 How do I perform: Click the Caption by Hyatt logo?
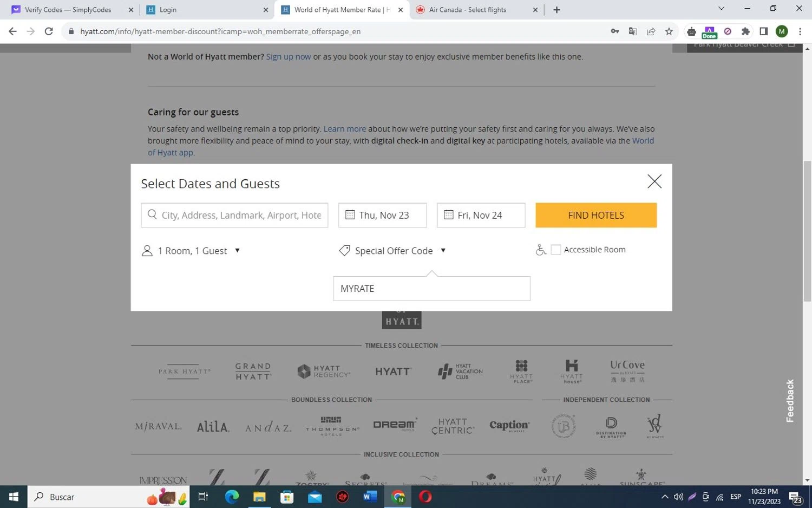(x=509, y=426)
